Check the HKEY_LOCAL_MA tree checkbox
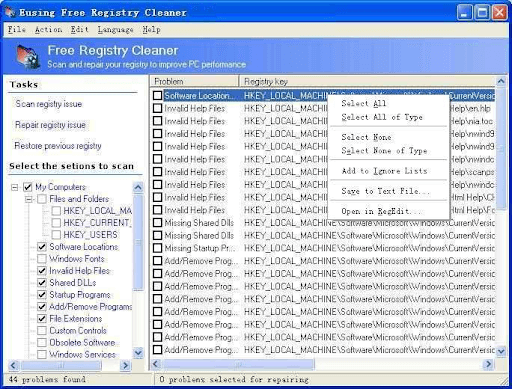Screen dimensions: 512x389 point(56,211)
